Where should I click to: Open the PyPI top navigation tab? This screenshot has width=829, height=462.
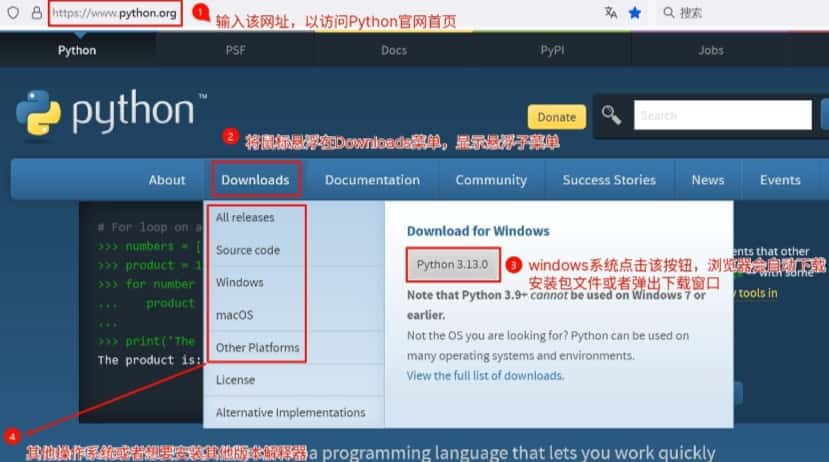coord(552,50)
